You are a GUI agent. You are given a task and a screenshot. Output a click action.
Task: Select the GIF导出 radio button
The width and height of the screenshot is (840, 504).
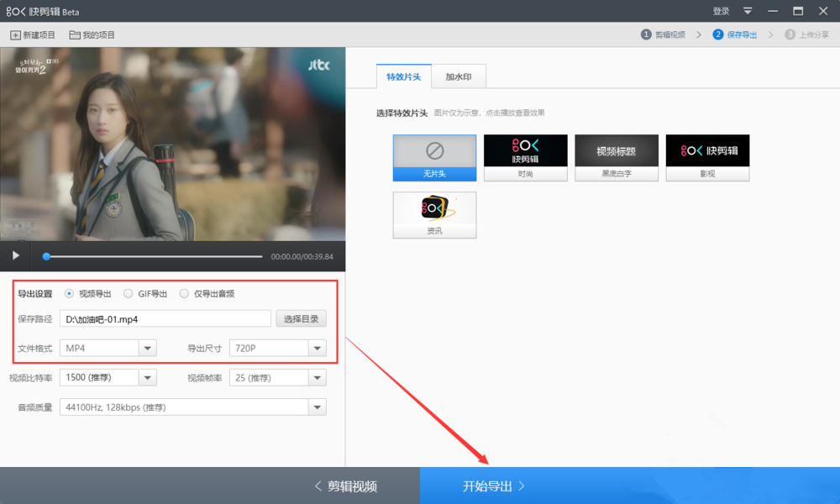(128, 293)
